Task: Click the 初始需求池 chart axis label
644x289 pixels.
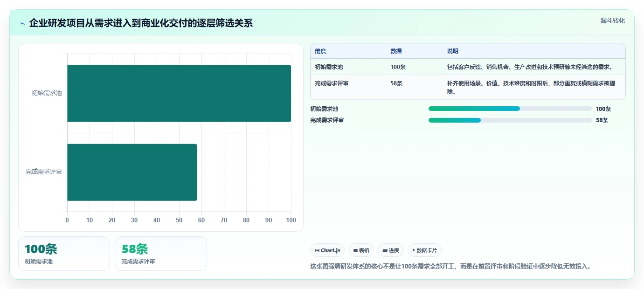Action: click(x=47, y=93)
